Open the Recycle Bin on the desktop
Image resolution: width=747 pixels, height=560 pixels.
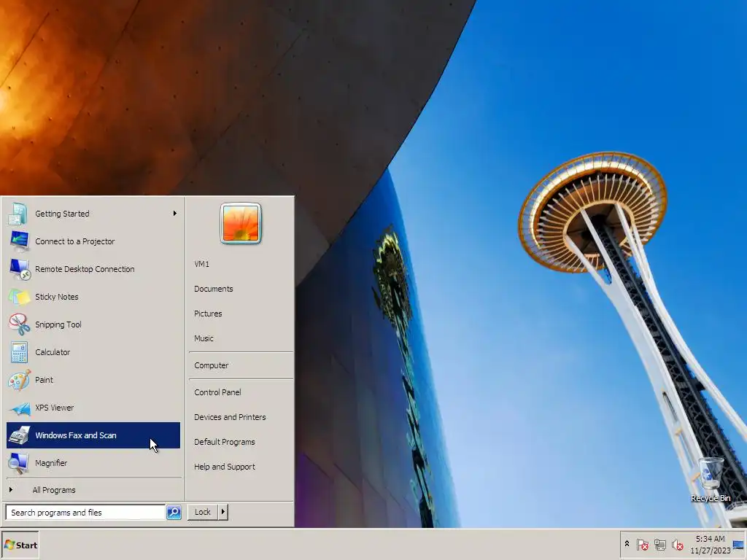(711, 480)
